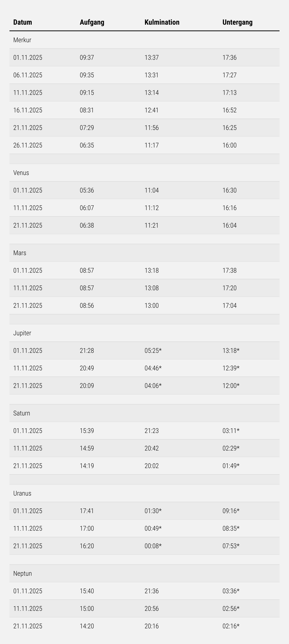The width and height of the screenshot is (289, 644).
Task: Click Saturn set time 03:11*
Action: (x=231, y=431)
